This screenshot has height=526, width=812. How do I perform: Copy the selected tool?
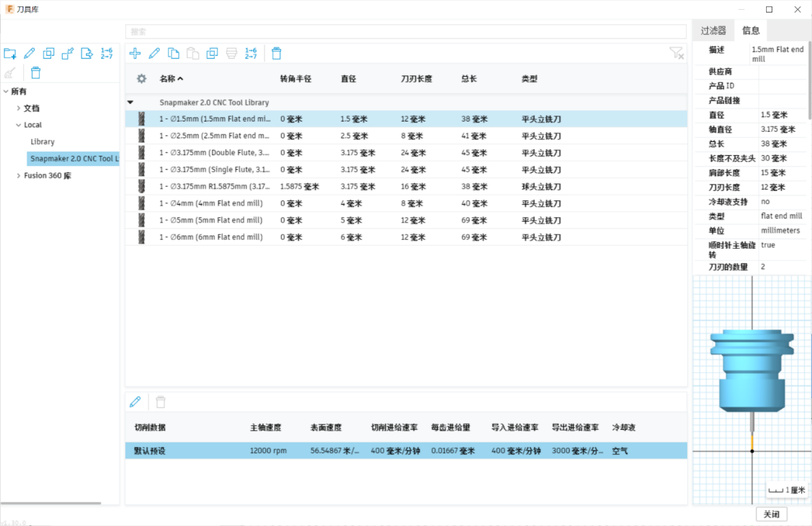click(174, 54)
